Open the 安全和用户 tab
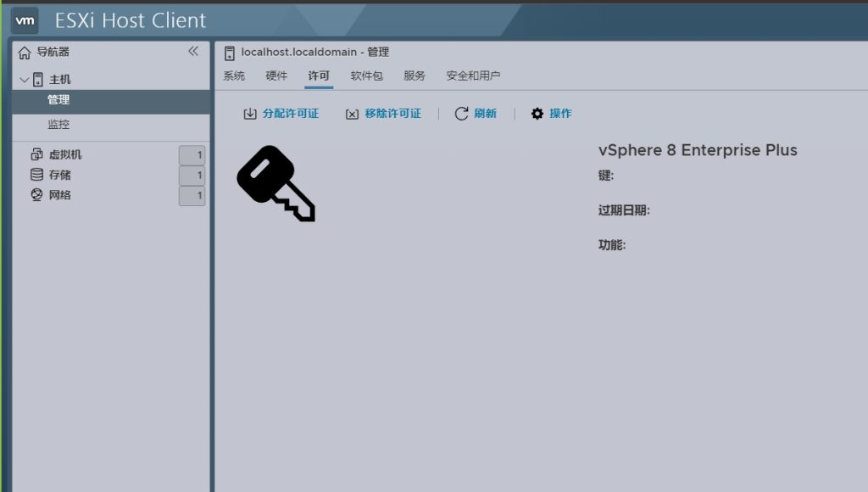The width and height of the screenshot is (868, 492). click(471, 75)
